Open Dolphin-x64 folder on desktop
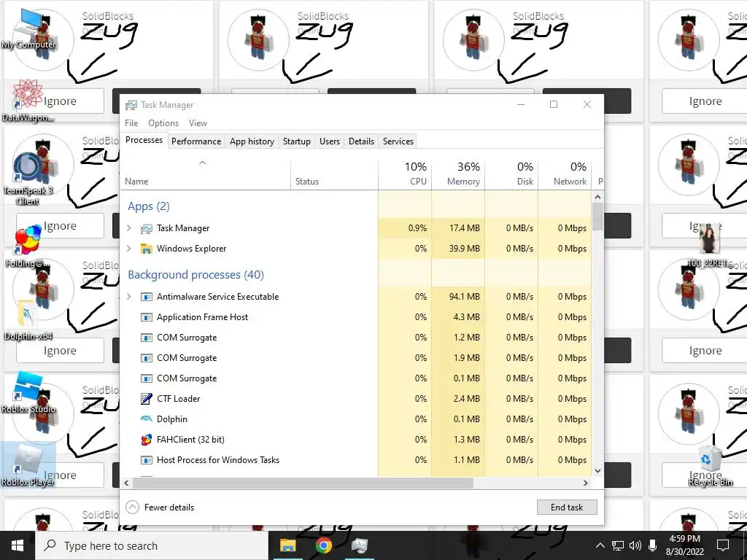Image resolution: width=747 pixels, height=560 pixels. tap(28, 319)
